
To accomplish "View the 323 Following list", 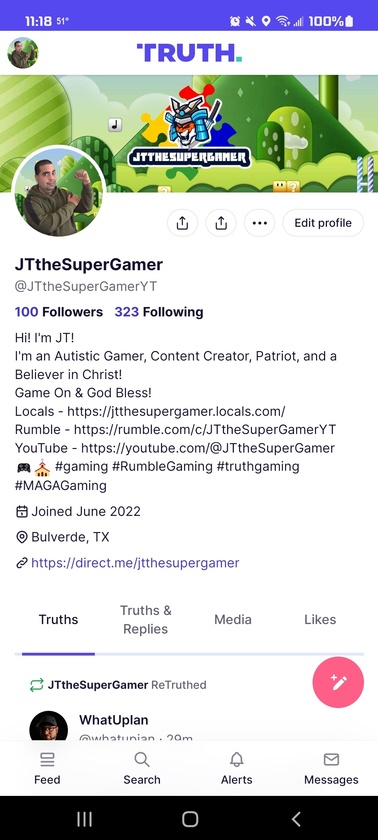I will pyautogui.click(x=158, y=312).
